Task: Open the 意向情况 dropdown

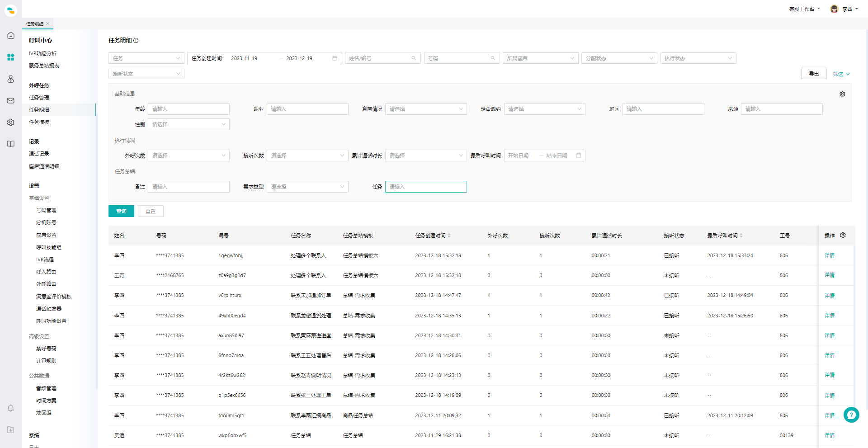Action: (x=426, y=109)
